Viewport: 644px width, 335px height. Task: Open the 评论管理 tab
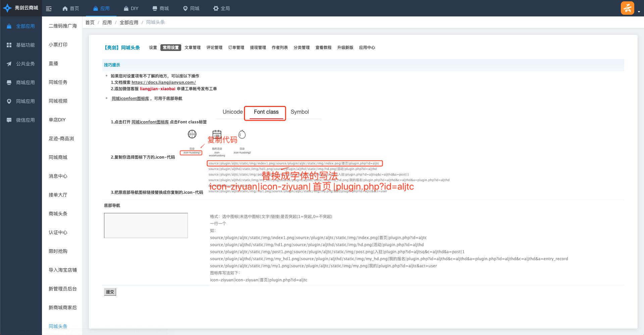click(x=214, y=48)
